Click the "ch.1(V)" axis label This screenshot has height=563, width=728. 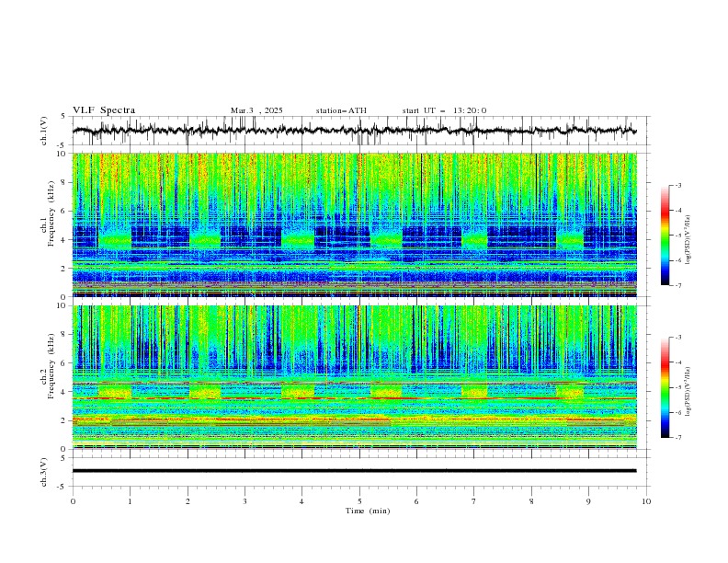point(44,131)
